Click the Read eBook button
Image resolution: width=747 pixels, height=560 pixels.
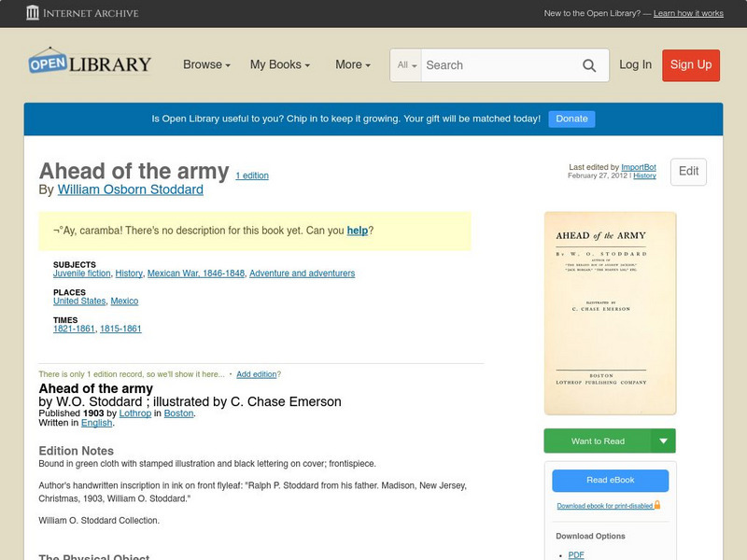pyautogui.click(x=610, y=480)
